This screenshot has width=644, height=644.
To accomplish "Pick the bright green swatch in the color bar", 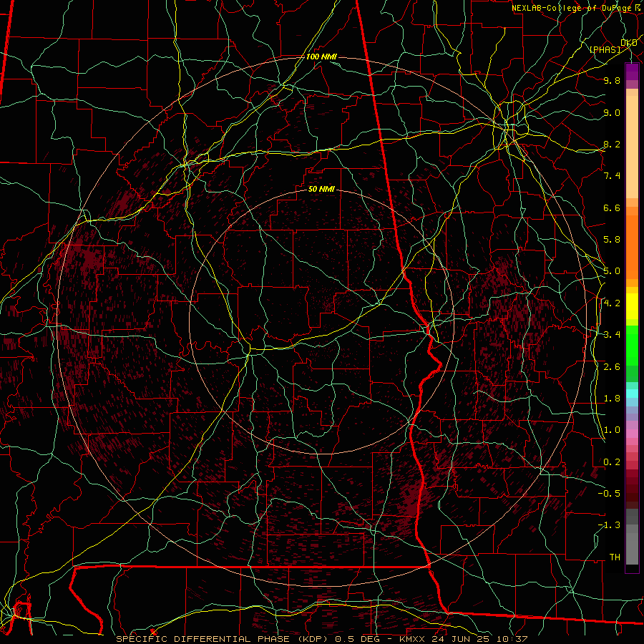I will pos(632,346).
